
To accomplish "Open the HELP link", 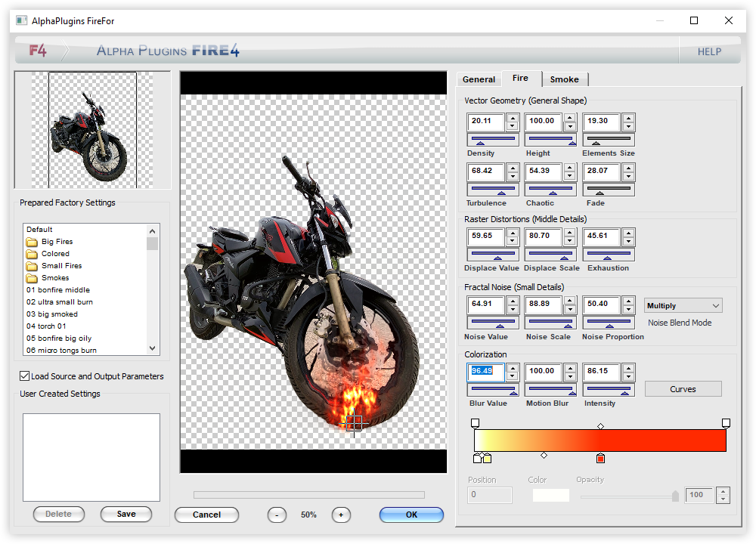I will pos(709,51).
